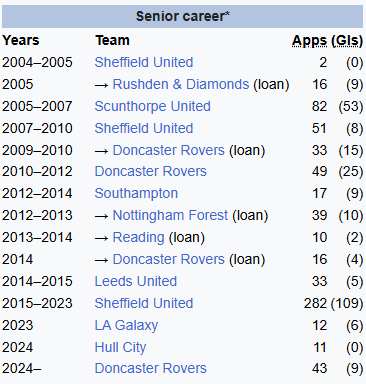
Task: Open Doncaster Rovers link for 2024–
Action: pos(150,368)
